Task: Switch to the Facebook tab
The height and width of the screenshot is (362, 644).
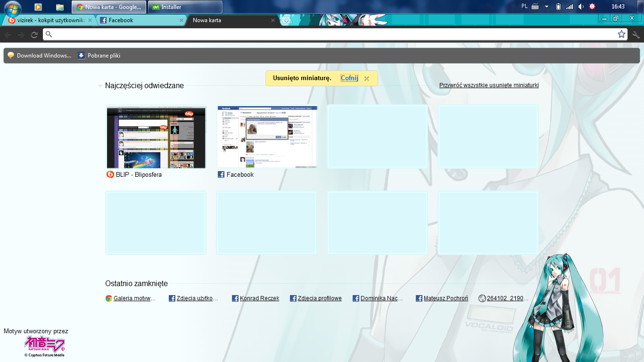Action: (x=140, y=20)
